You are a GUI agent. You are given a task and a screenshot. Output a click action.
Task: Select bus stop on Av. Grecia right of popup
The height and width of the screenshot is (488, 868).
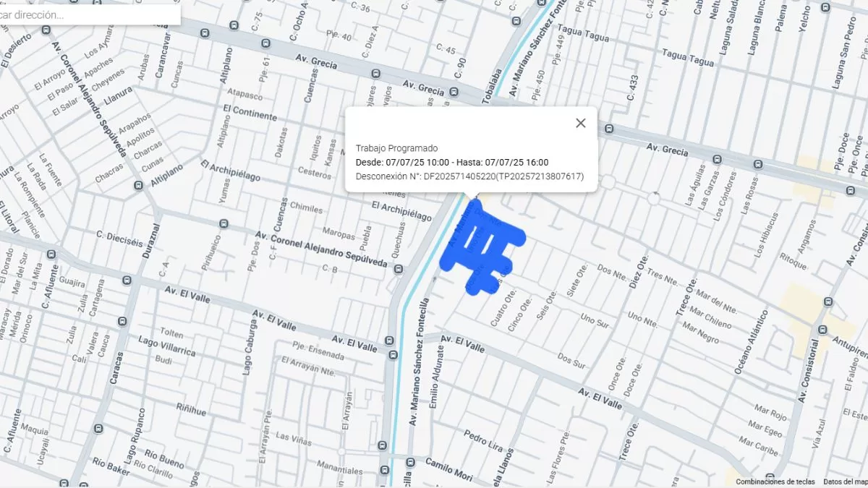click(608, 129)
